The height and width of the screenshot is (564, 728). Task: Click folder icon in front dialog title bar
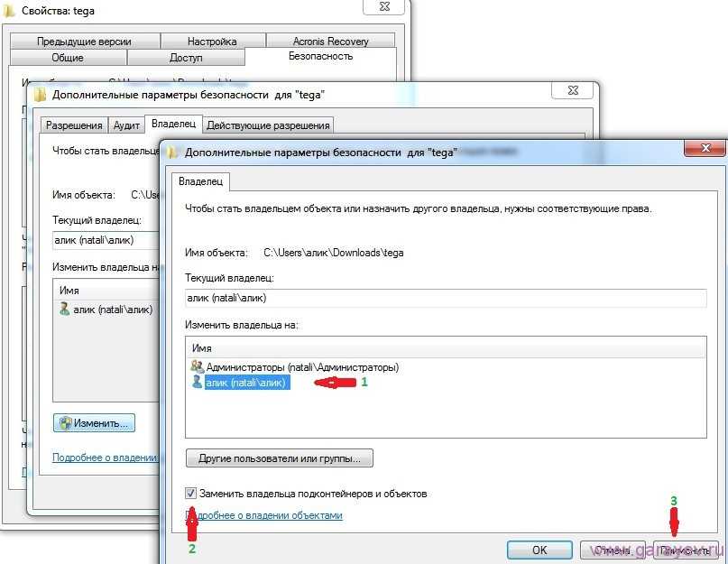tap(172, 153)
